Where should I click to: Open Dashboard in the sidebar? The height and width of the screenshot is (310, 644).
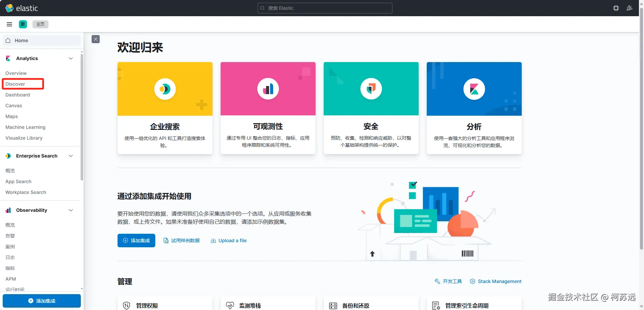coord(18,95)
